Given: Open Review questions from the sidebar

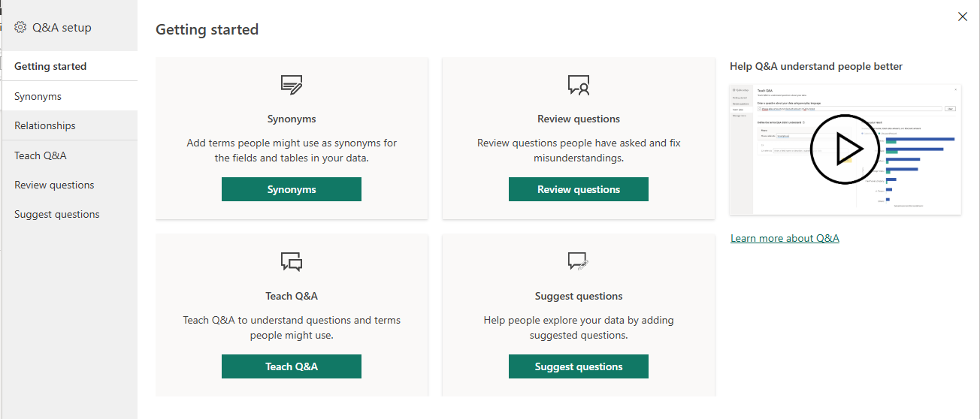Looking at the screenshot, I should coord(54,185).
